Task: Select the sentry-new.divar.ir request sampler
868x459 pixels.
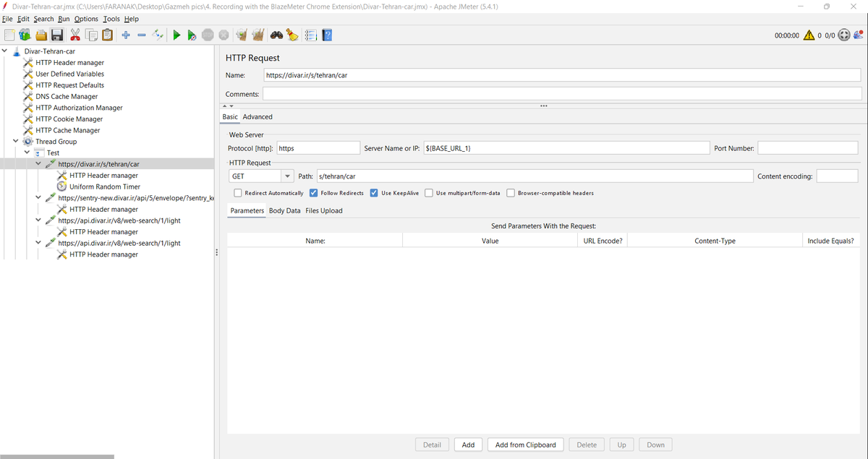Action: pos(136,198)
